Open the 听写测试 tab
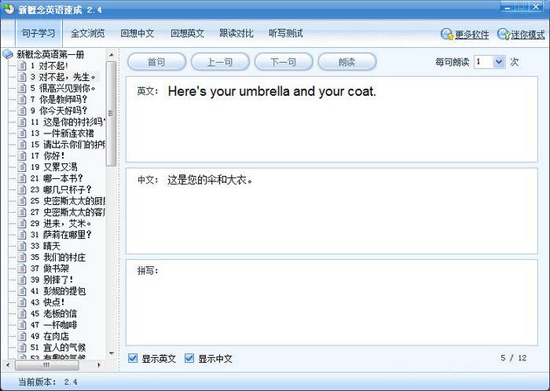The height and width of the screenshot is (391, 550). [286, 33]
